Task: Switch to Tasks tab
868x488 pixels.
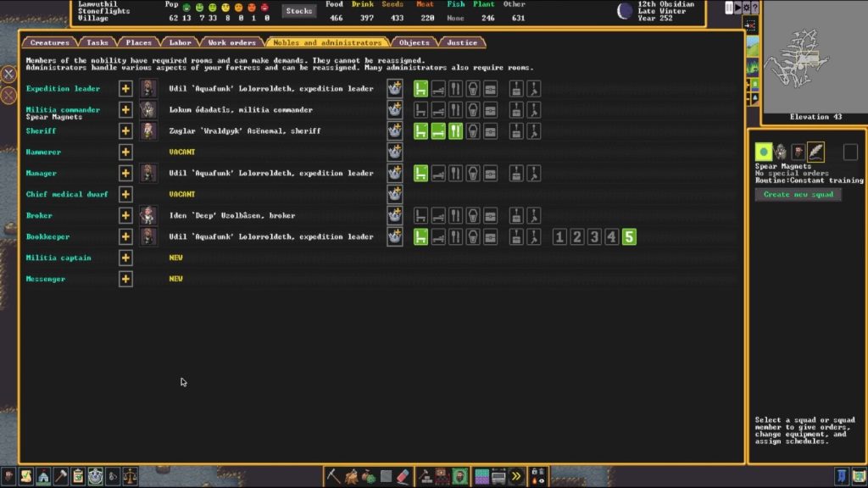Action: [x=97, y=42]
